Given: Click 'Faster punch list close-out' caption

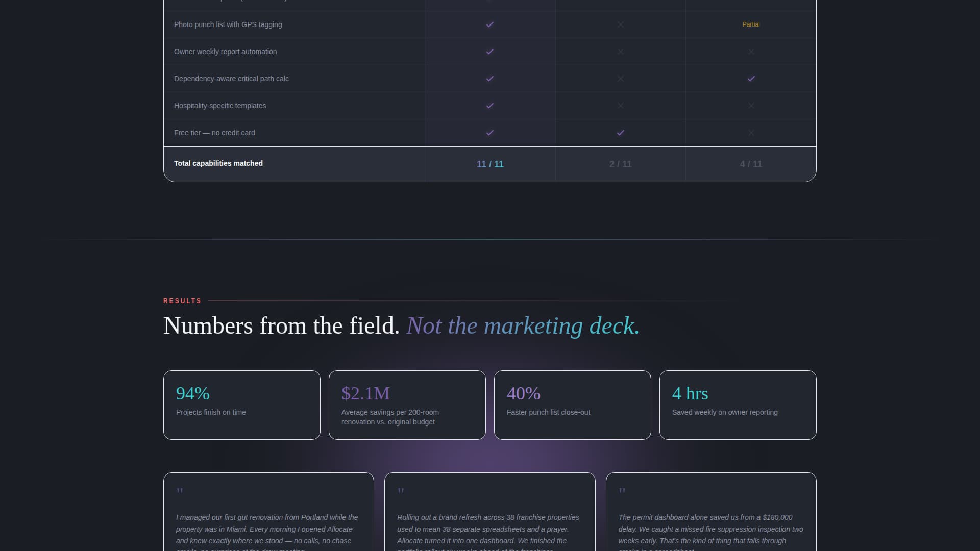Looking at the screenshot, I should point(548,412).
